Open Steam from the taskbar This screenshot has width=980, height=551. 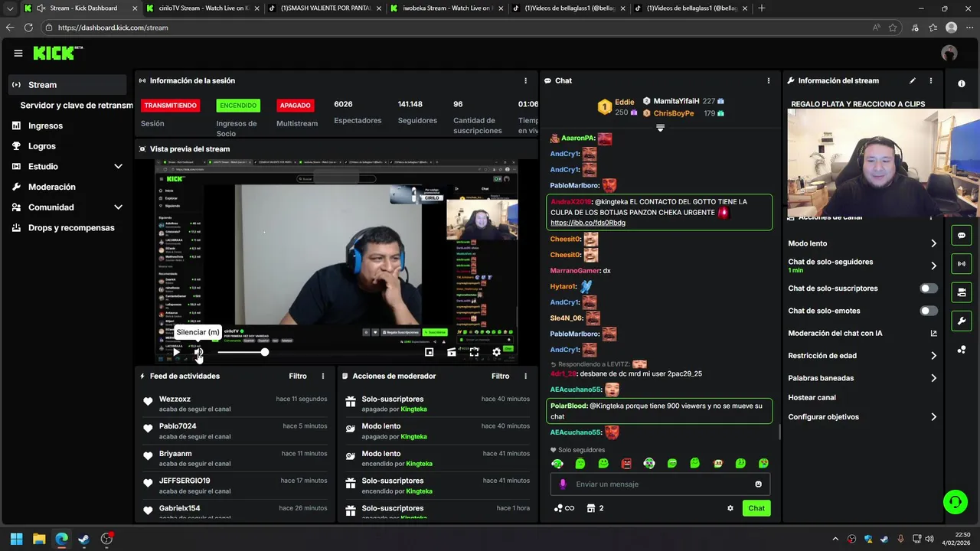(x=83, y=539)
